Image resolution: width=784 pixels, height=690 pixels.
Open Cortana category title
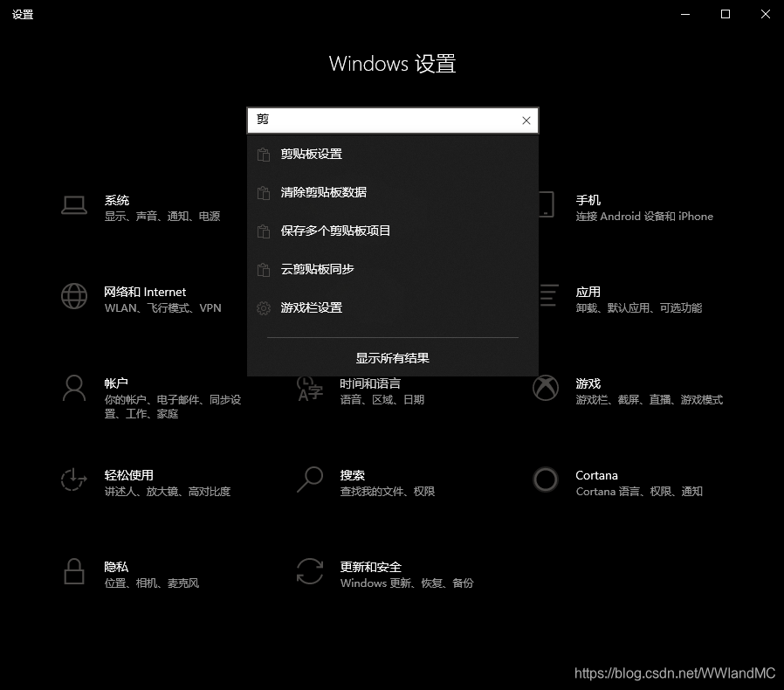click(596, 475)
